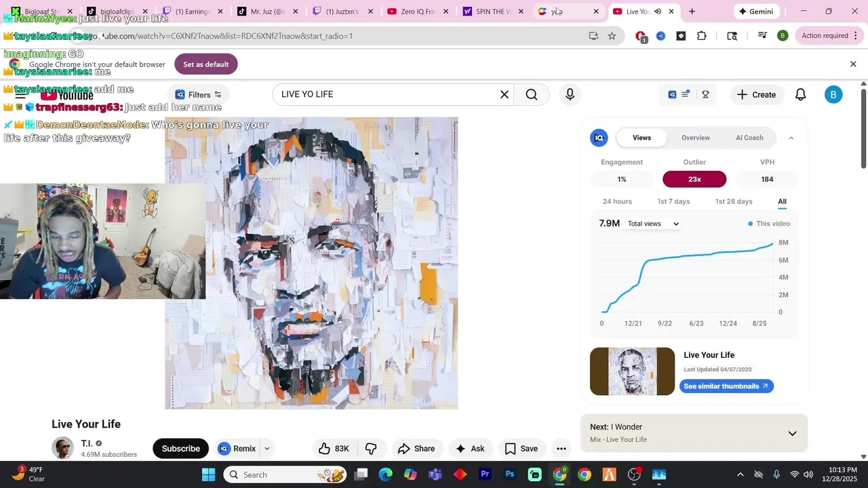The height and width of the screenshot is (488, 868).
Task: Click the Ask button
Action: coord(470,449)
